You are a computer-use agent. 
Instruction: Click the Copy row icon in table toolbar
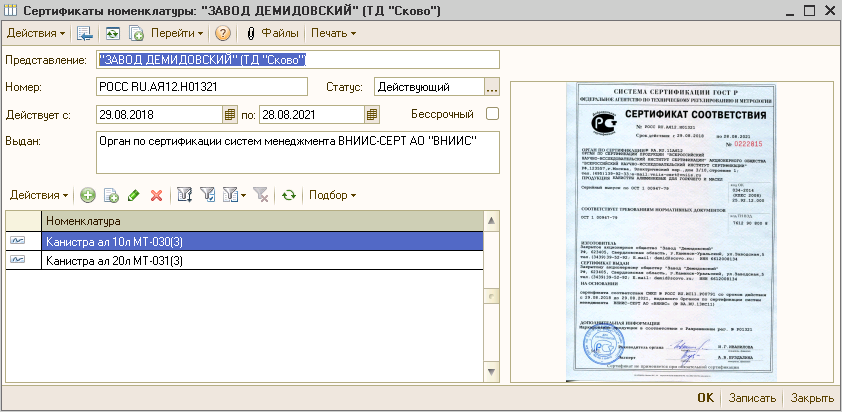point(111,195)
